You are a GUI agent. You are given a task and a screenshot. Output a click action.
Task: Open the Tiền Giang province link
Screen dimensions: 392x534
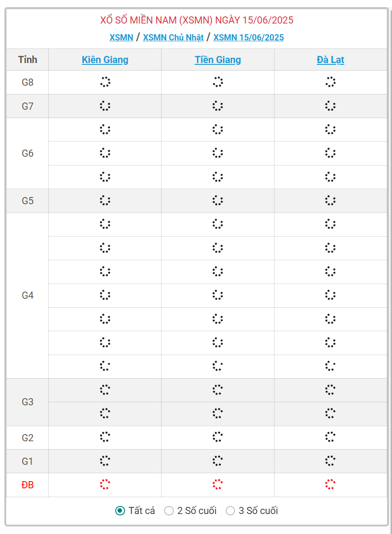click(x=218, y=60)
